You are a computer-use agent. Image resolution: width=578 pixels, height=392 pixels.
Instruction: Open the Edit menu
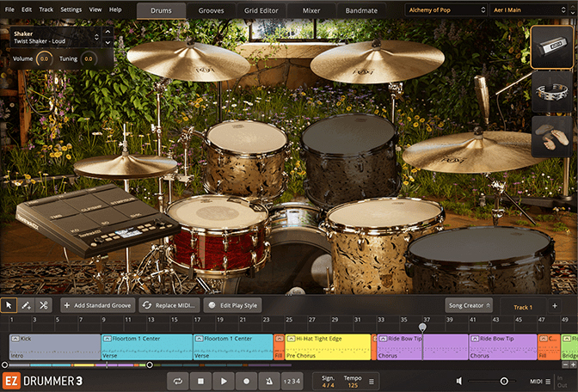pyautogui.click(x=27, y=9)
